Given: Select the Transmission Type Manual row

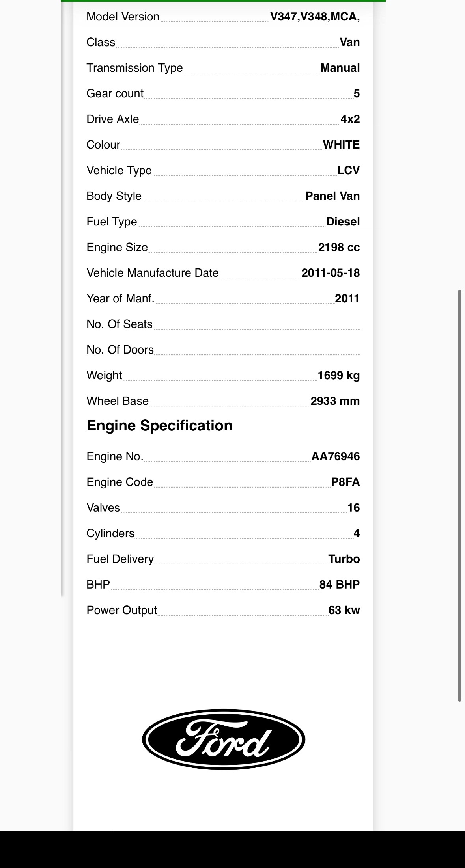Looking at the screenshot, I should [x=223, y=68].
